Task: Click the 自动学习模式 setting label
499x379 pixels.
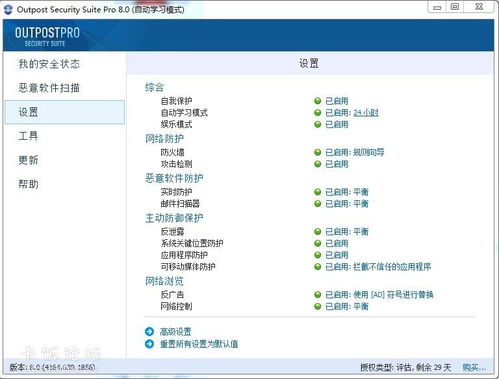Action: [184, 113]
